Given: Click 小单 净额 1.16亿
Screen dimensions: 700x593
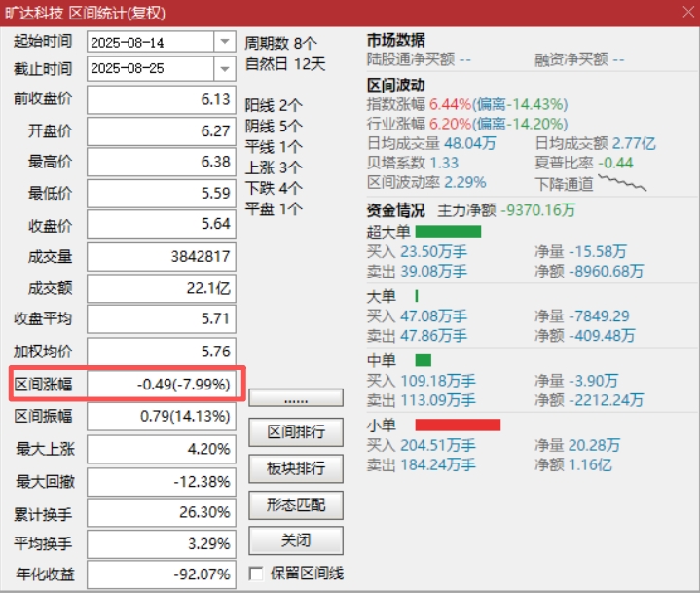Looking at the screenshot, I should 573,464.
